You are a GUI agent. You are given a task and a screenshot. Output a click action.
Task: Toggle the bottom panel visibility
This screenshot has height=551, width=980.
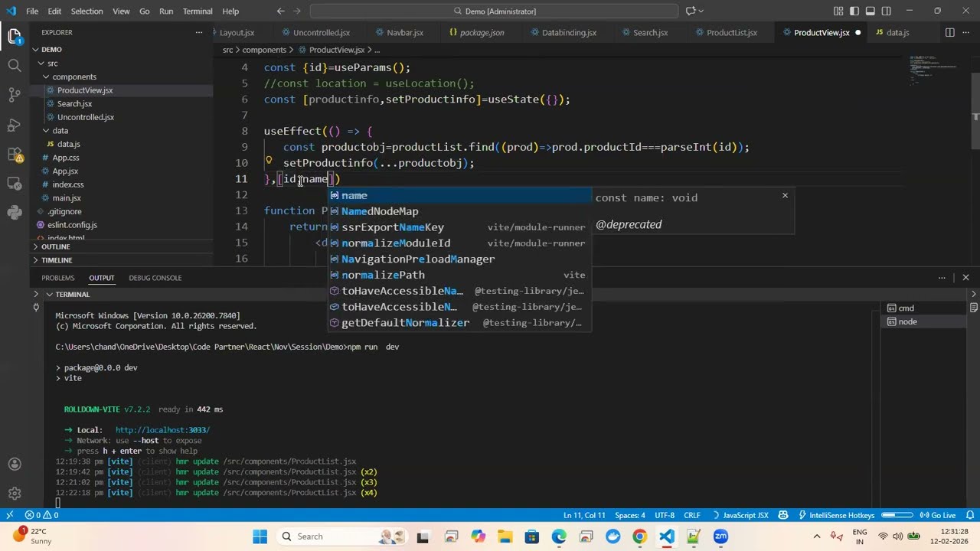[871, 11]
